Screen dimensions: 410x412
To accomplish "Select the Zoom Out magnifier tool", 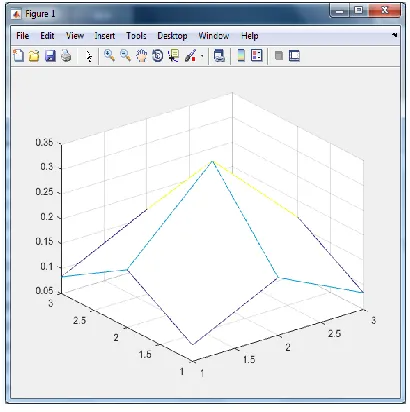I will pos(125,55).
